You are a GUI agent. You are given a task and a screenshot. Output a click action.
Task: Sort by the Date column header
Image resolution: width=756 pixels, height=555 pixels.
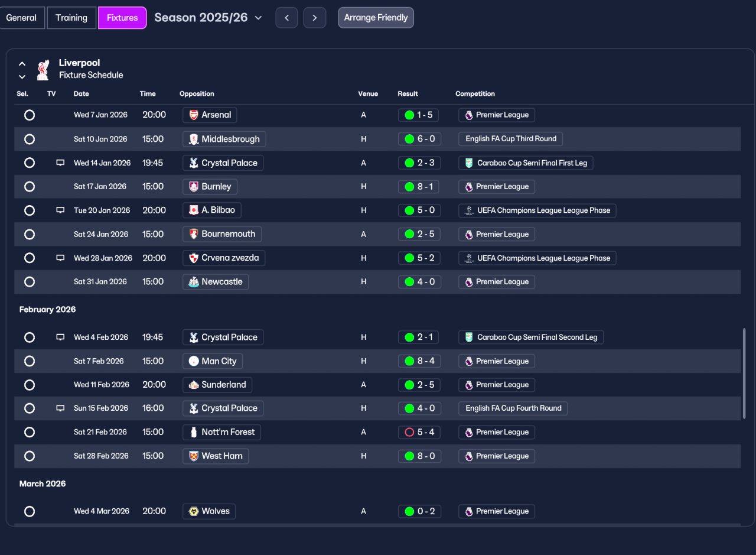82,94
